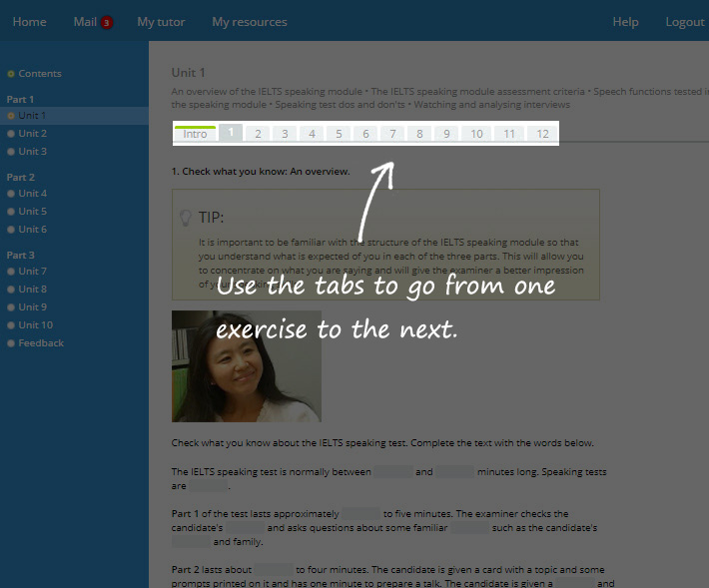This screenshot has height=588, width=709.
Task: Open Feedback in the sidebar
Action: 40,343
